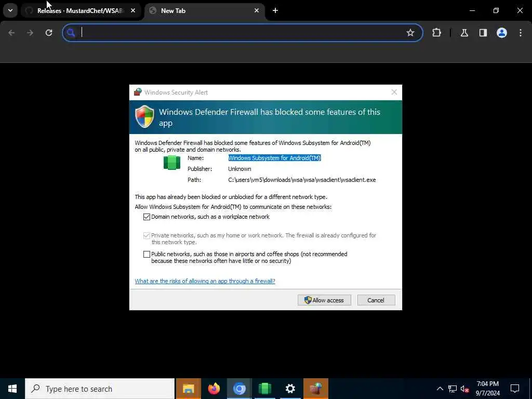Click the Windows Security Alert title bar icon

click(x=138, y=92)
